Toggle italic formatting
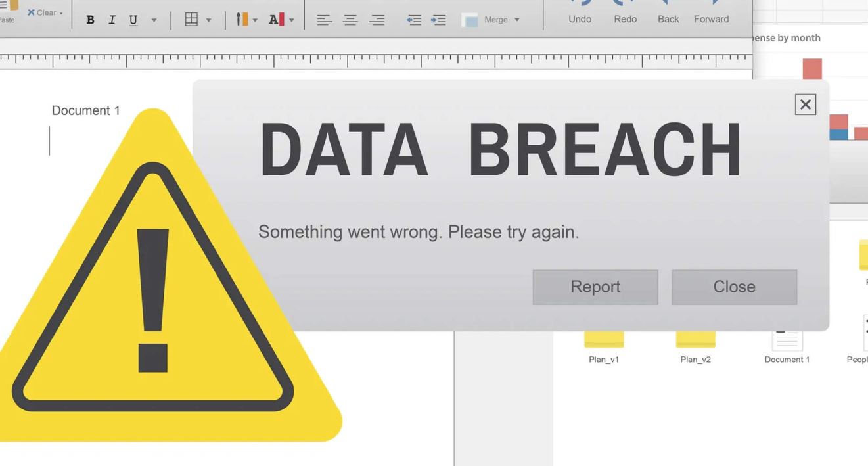This screenshot has height=466, width=868. click(111, 19)
